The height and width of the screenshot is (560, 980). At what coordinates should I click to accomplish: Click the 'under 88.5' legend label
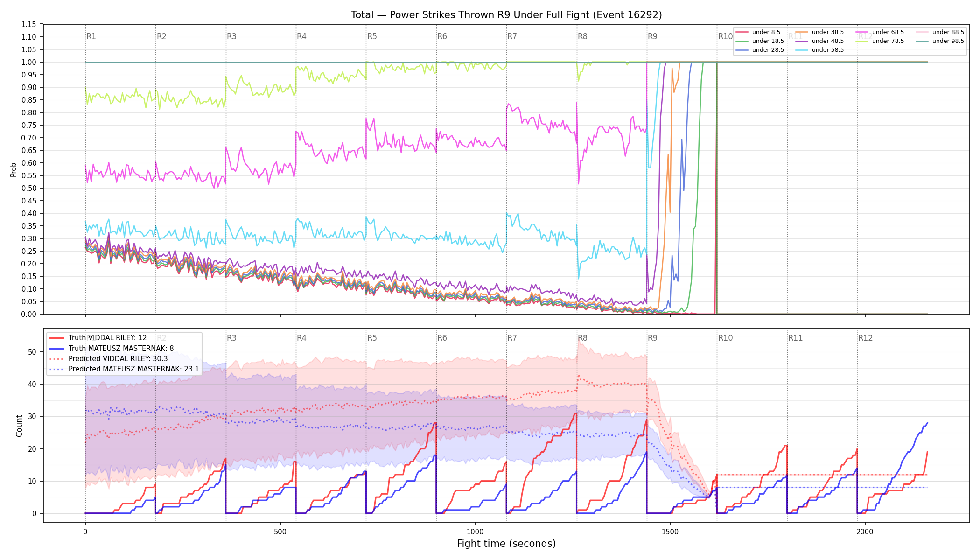948,32
